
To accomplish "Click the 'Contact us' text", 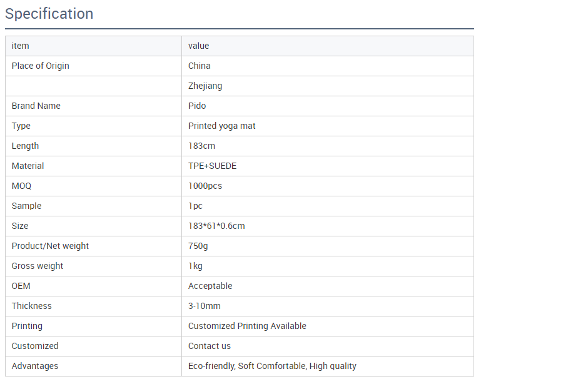I will (x=210, y=346).
